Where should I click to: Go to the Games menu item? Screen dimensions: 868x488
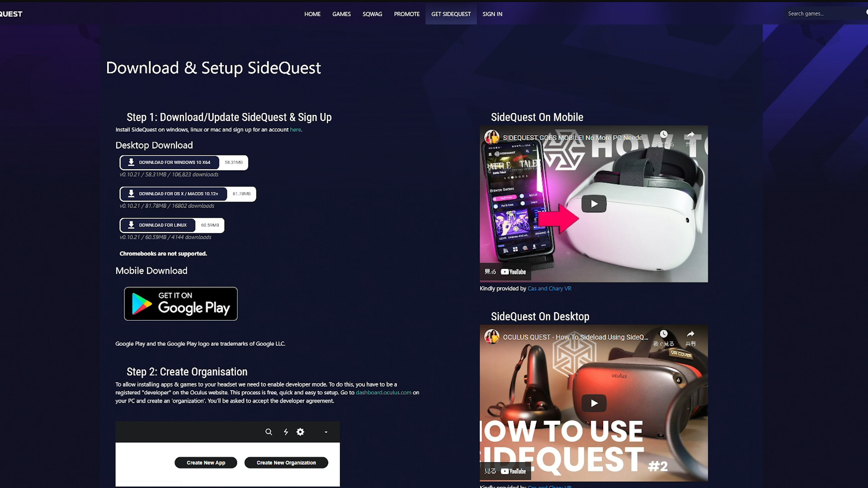(341, 14)
